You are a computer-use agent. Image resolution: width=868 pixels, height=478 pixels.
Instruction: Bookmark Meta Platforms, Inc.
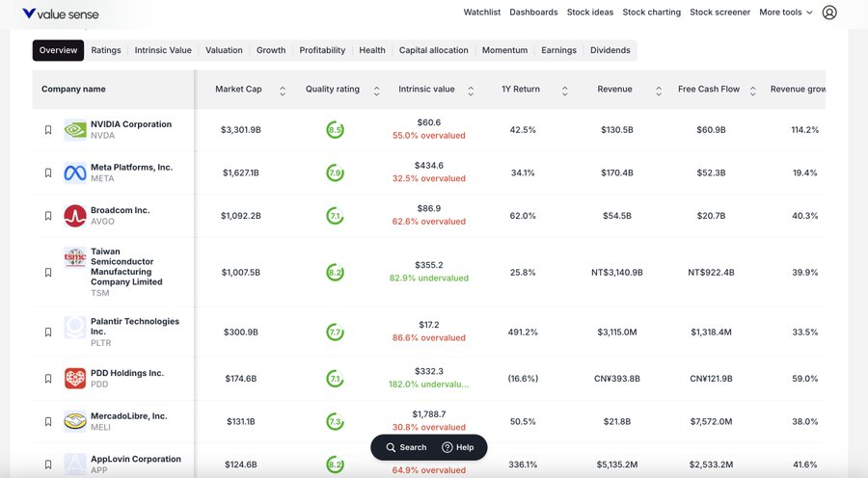point(48,173)
